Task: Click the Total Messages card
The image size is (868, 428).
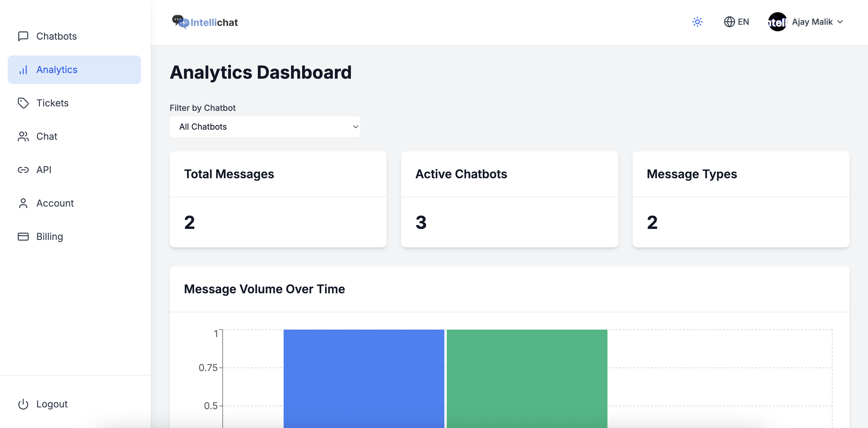Action: tap(278, 199)
